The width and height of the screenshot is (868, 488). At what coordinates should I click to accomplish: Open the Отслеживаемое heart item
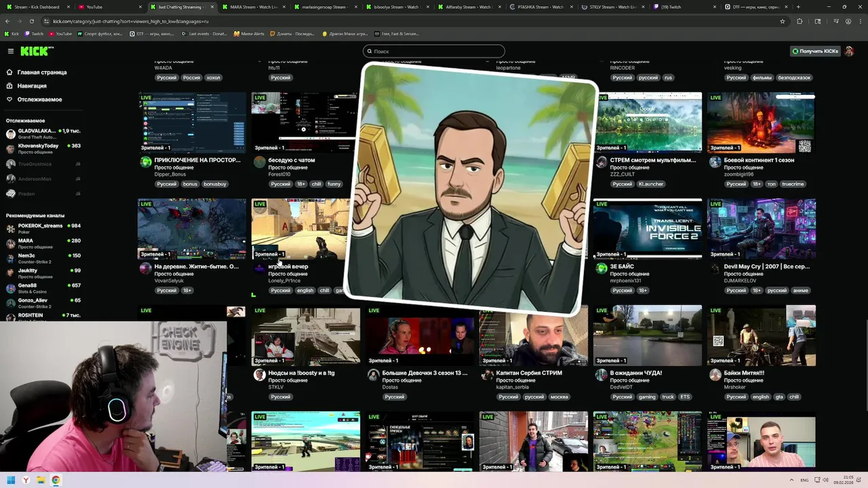(34, 99)
